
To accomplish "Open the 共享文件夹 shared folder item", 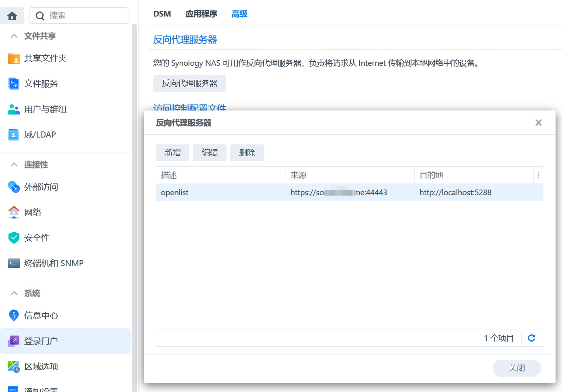I will point(45,58).
